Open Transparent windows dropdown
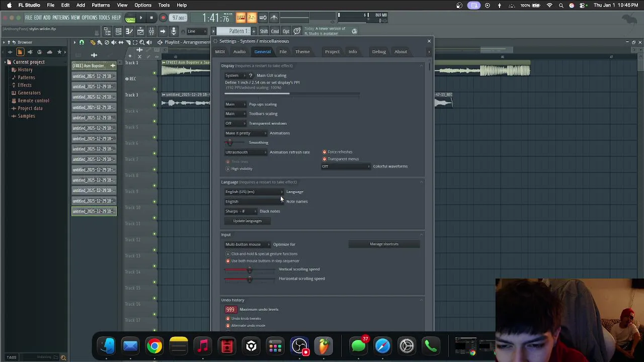 (x=235, y=123)
